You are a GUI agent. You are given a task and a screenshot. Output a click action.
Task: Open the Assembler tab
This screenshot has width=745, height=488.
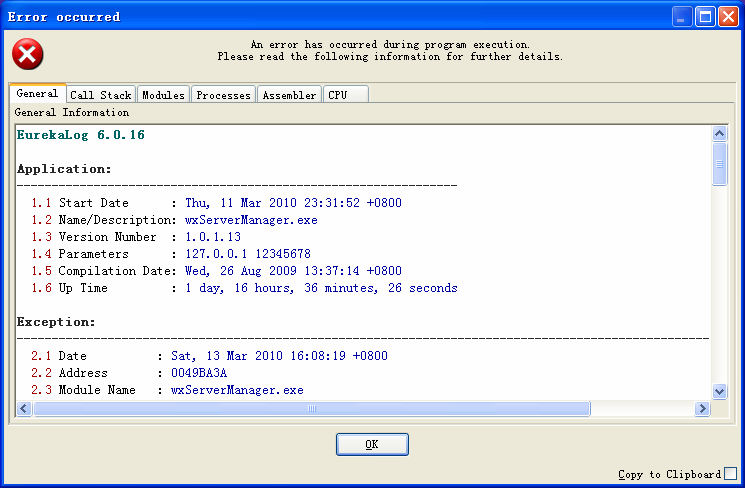(289, 95)
